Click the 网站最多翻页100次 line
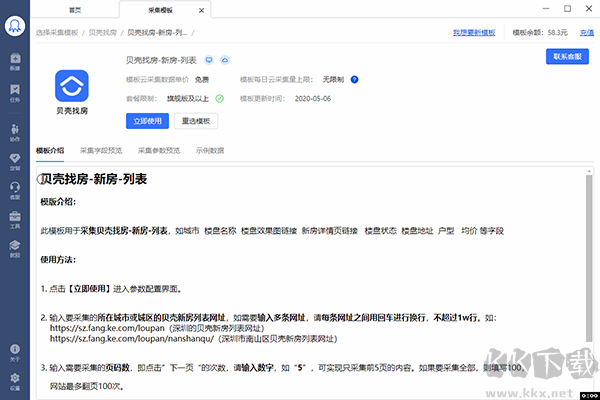This screenshot has width=600, height=400. (x=86, y=386)
